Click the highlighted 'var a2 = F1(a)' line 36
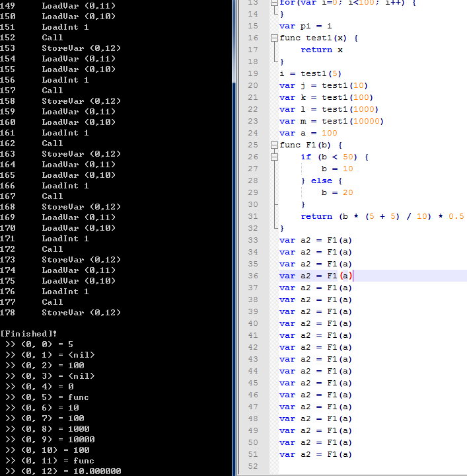 pos(316,276)
